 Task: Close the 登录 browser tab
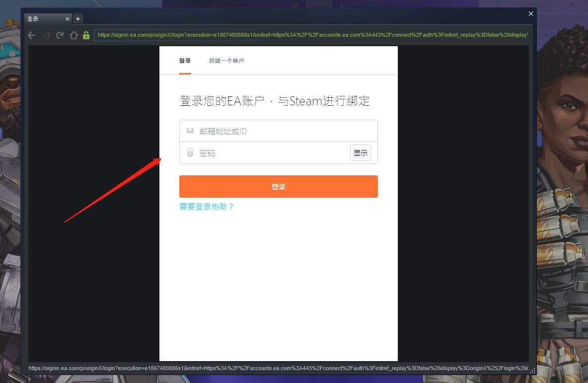click(x=68, y=19)
